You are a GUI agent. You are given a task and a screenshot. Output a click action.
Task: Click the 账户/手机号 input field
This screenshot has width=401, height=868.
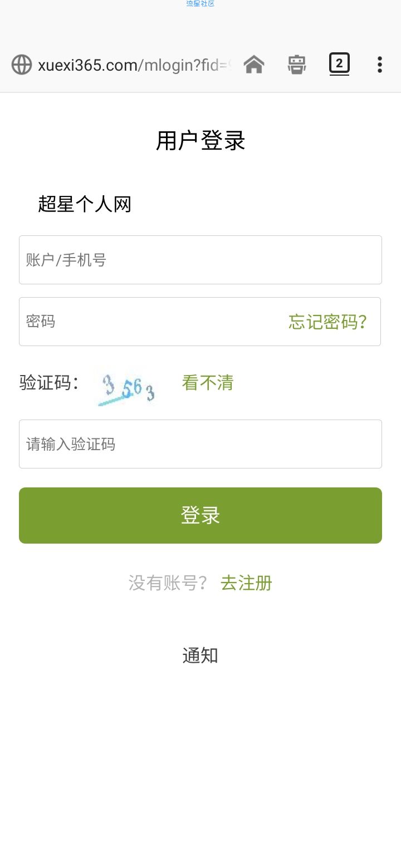(200, 260)
